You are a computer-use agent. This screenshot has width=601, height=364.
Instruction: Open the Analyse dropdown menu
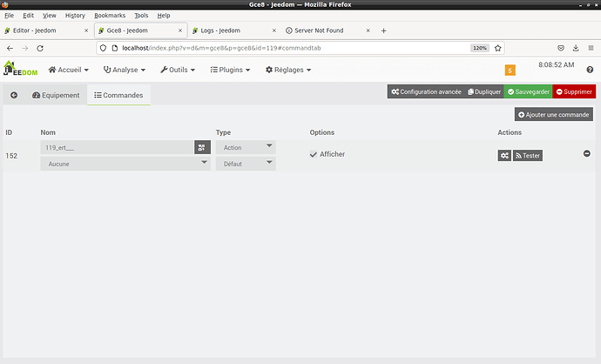pyautogui.click(x=125, y=70)
